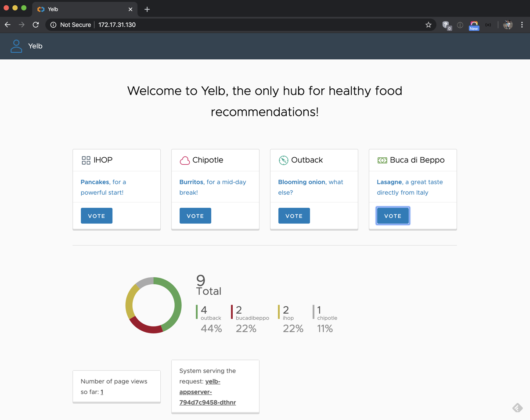
Task: Click the Pancakes link text
Action: pyautogui.click(x=95, y=182)
